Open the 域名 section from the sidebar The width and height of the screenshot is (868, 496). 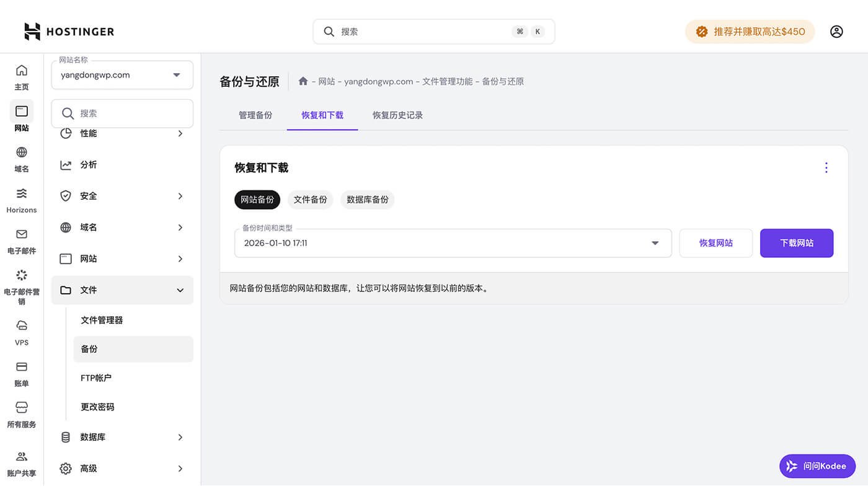click(x=21, y=158)
